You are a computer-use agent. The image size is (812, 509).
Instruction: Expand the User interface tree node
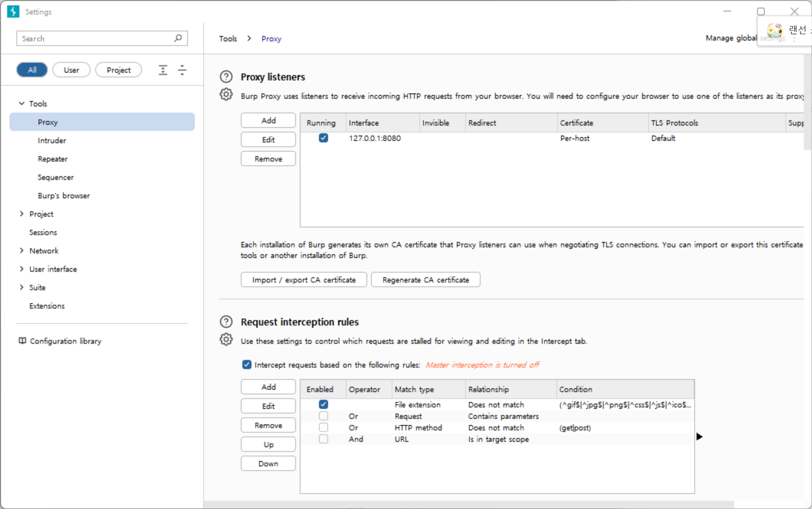pos(21,269)
